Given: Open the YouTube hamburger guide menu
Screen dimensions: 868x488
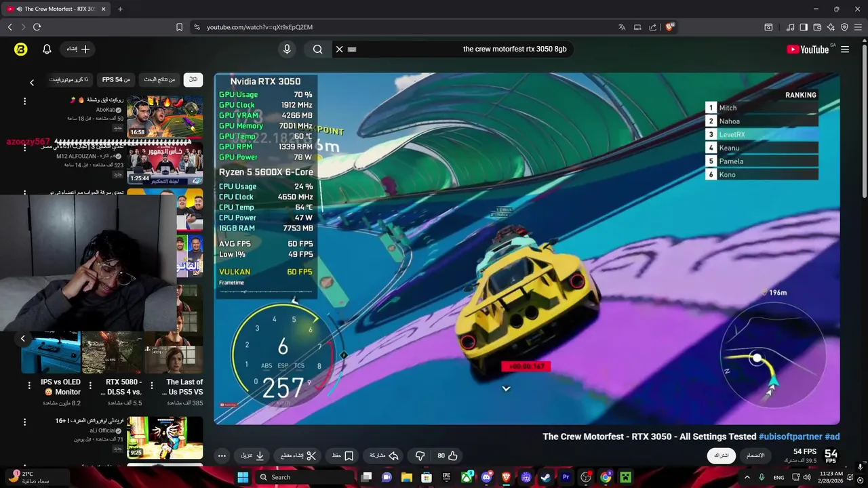Looking at the screenshot, I should click(x=845, y=49).
